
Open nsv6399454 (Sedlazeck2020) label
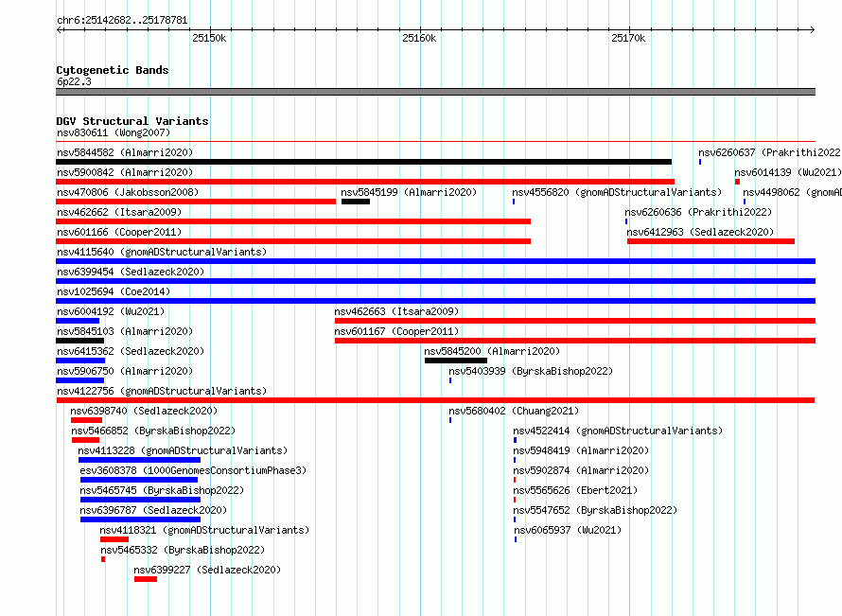coord(131,272)
